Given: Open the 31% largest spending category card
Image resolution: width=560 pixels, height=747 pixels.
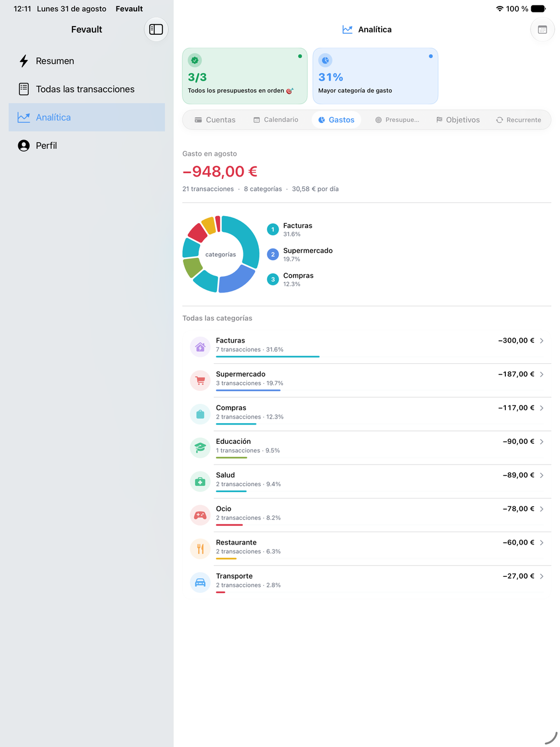Looking at the screenshot, I should (375, 76).
